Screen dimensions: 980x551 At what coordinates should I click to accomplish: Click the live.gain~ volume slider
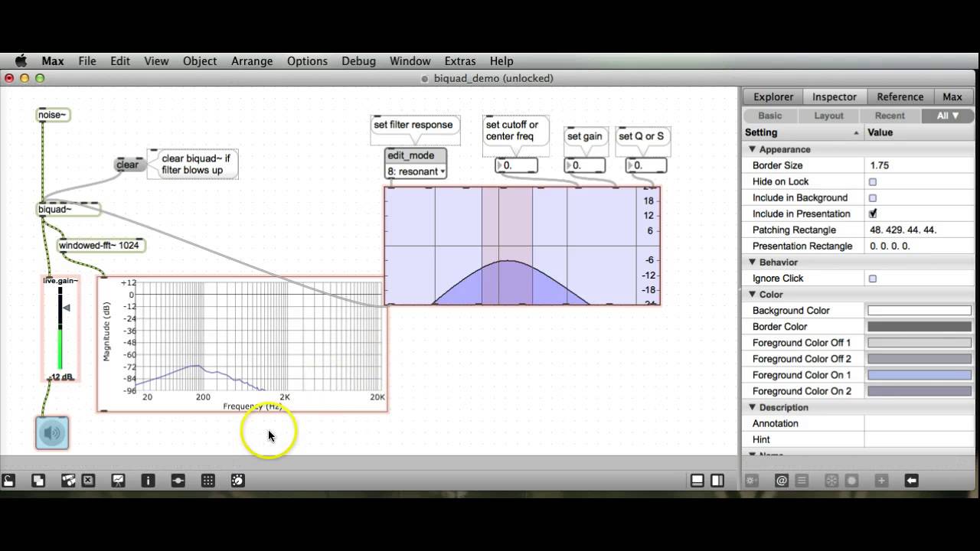click(60, 328)
